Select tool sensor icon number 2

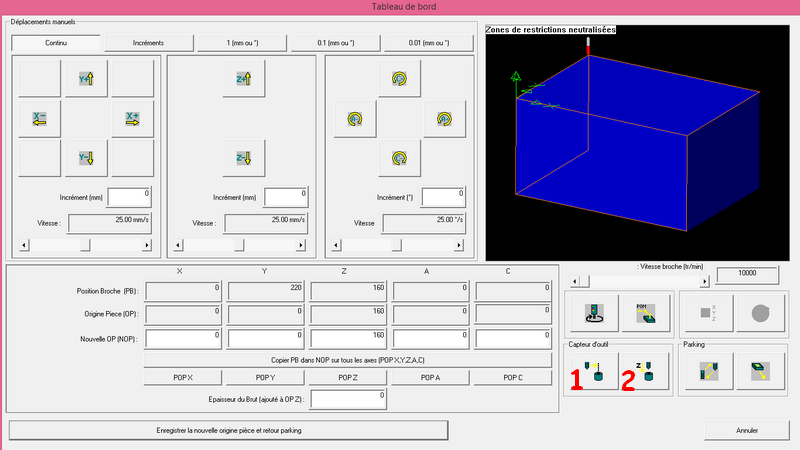pyautogui.click(x=644, y=371)
